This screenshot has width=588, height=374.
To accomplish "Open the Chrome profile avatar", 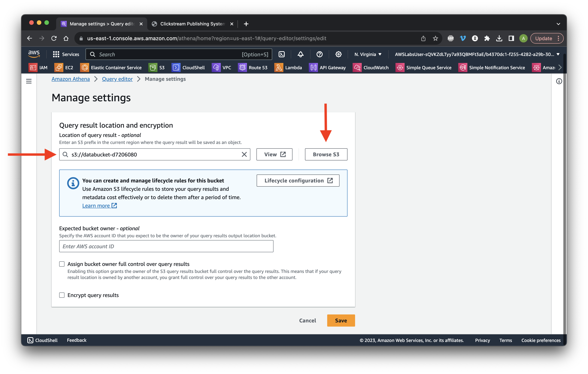I will tap(523, 38).
